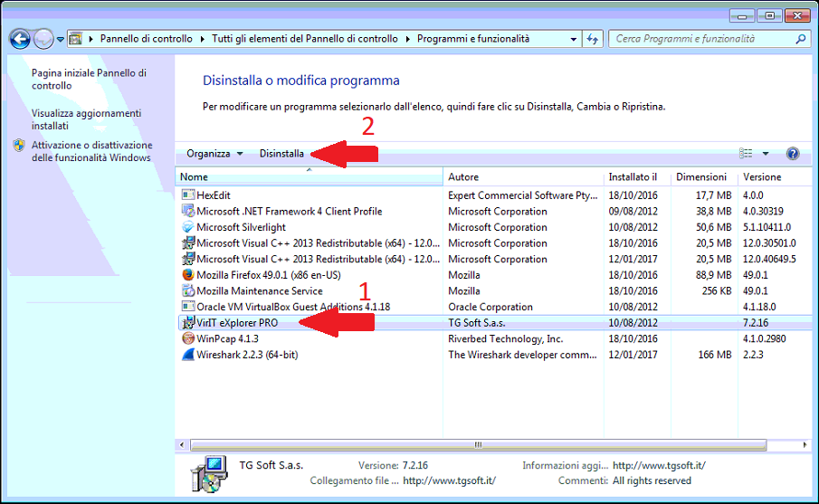Click Riverbed Technology, Inc. author cell

tap(506, 339)
